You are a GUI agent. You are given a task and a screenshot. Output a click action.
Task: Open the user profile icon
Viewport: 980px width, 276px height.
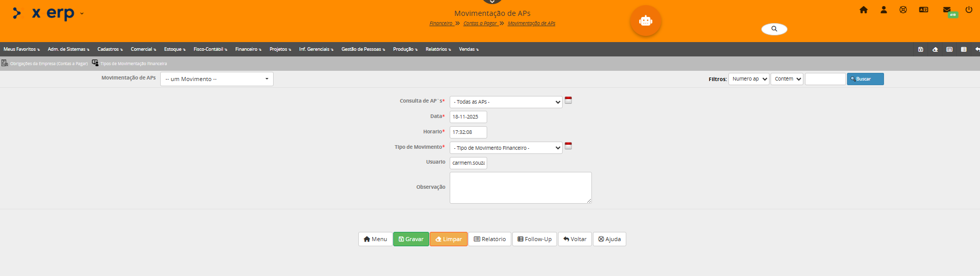coord(883,10)
